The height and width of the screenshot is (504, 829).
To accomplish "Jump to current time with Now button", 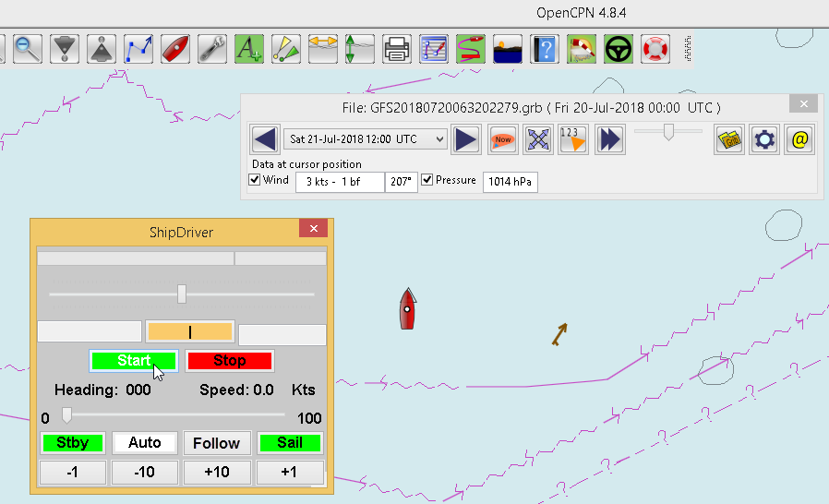I will [503, 139].
